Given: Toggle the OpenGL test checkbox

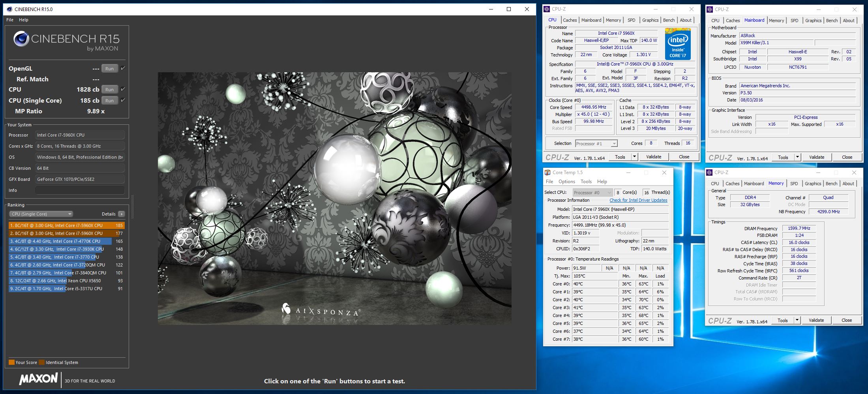Looking at the screenshot, I should click(x=123, y=68).
